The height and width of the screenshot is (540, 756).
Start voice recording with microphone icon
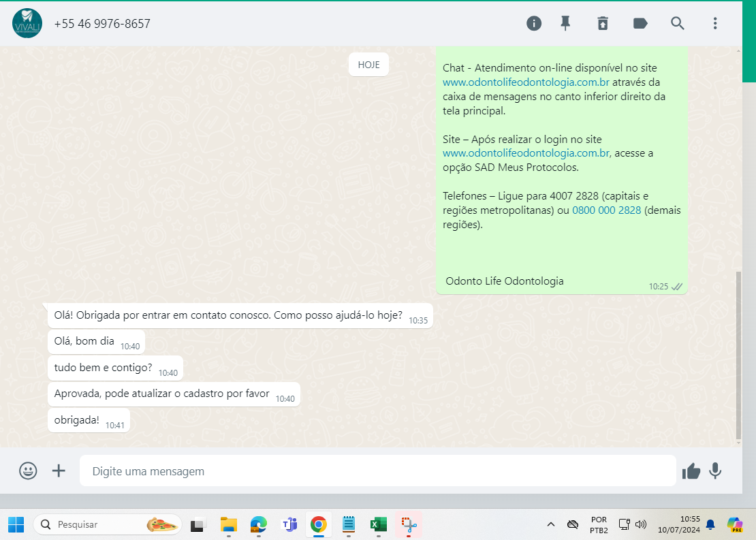pos(716,471)
